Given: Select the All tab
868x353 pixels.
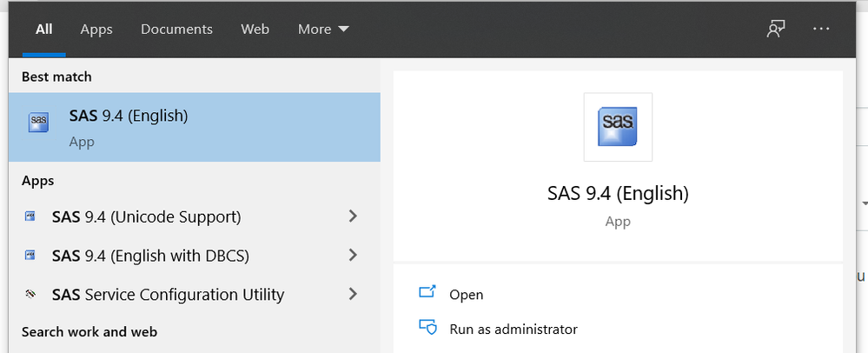Looking at the screenshot, I should [x=44, y=29].
